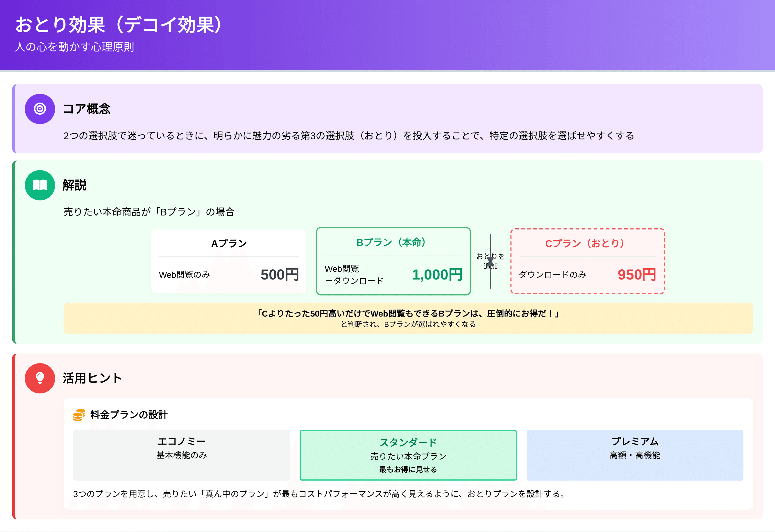This screenshot has height=532, width=775.
Task: Click the line と判断され、Bプランが選ばれやすくなる
Action: pos(408,324)
